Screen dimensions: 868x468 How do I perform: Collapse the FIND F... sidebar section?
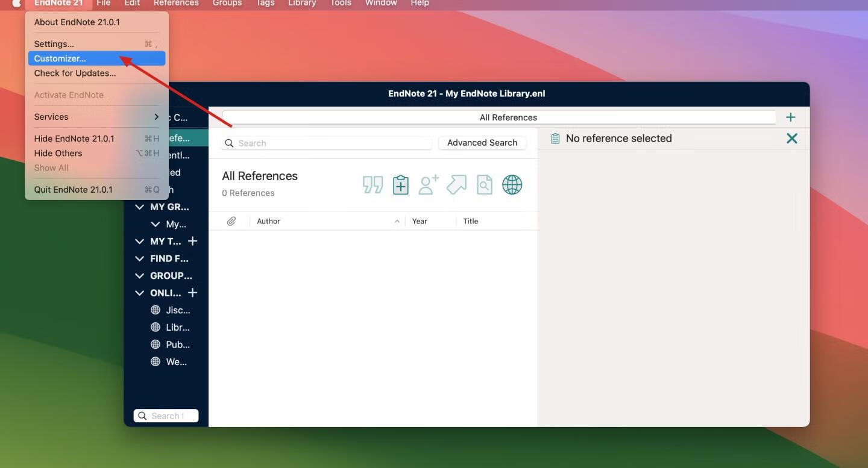pyautogui.click(x=140, y=259)
